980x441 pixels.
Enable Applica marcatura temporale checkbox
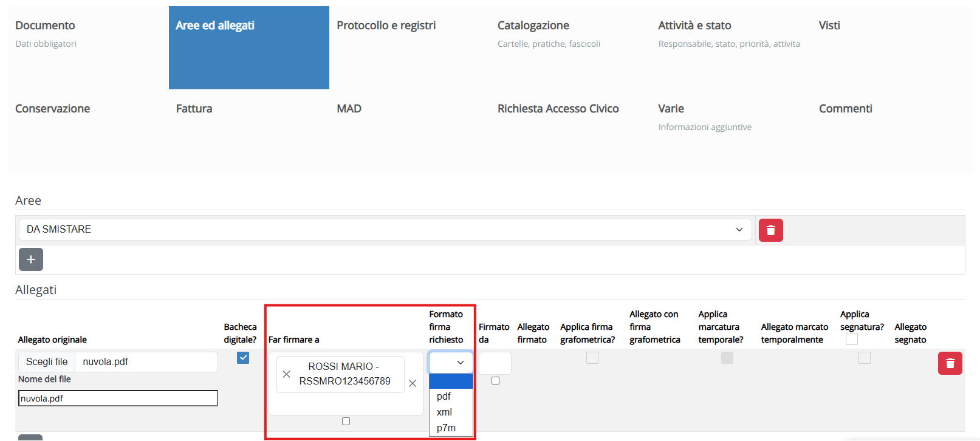pyautogui.click(x=727, y=358)
